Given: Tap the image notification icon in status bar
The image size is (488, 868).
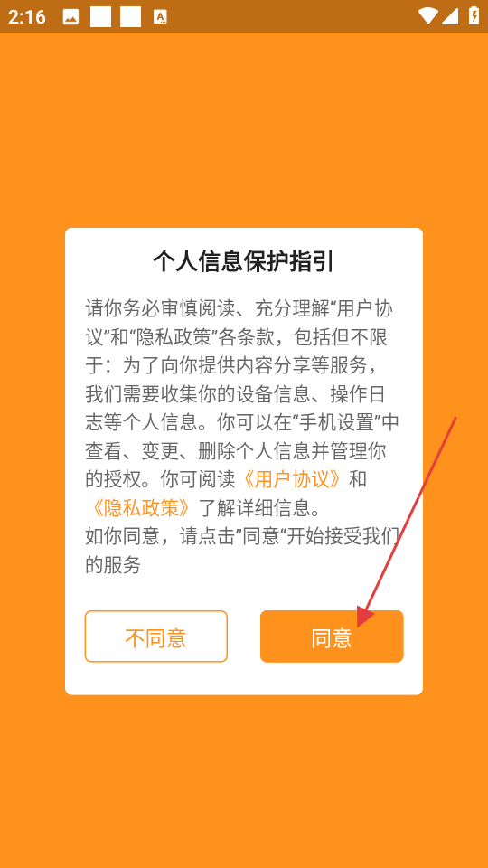Looking at the screenshot, I should pos(70,17).
